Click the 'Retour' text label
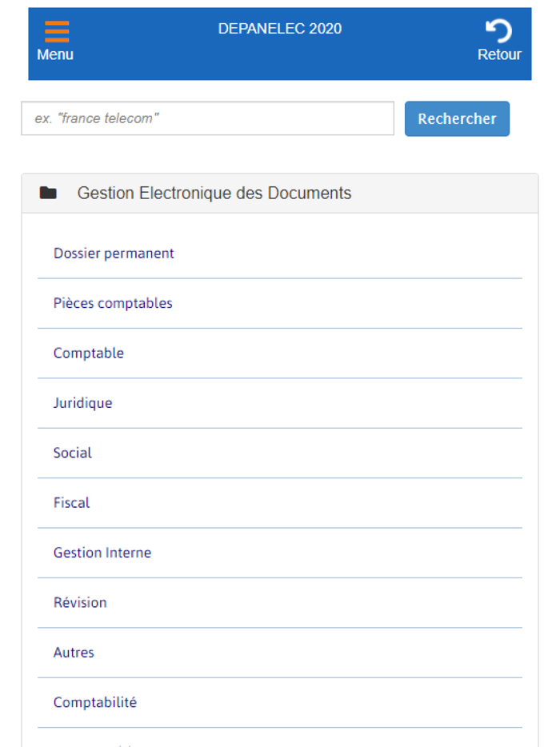The width and height of the screenshot is (560, 747). (x=499, y=54)
